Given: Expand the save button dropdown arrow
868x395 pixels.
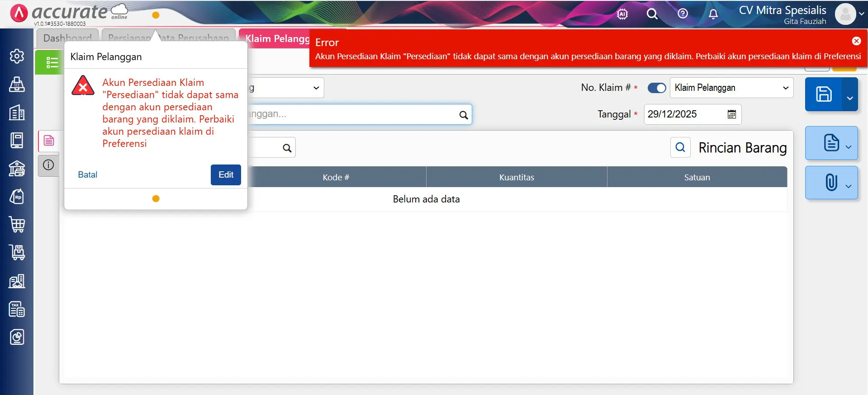Looking at the screenshot, I should pos(849,98).
